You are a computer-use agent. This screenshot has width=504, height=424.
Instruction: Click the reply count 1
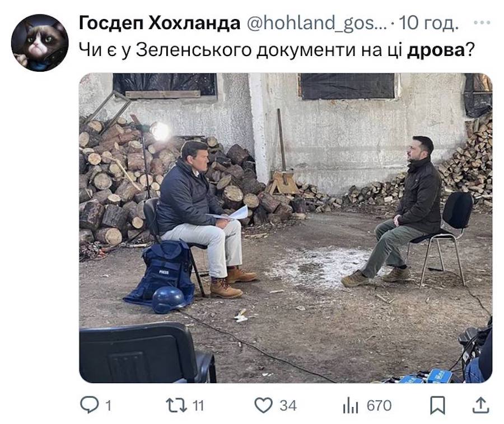point(108,406)
